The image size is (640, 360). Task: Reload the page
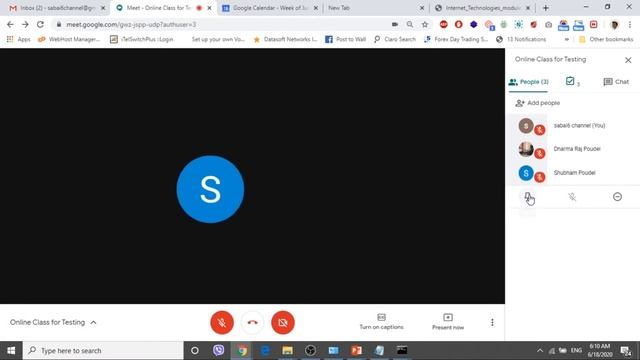[x=40, y=24]
